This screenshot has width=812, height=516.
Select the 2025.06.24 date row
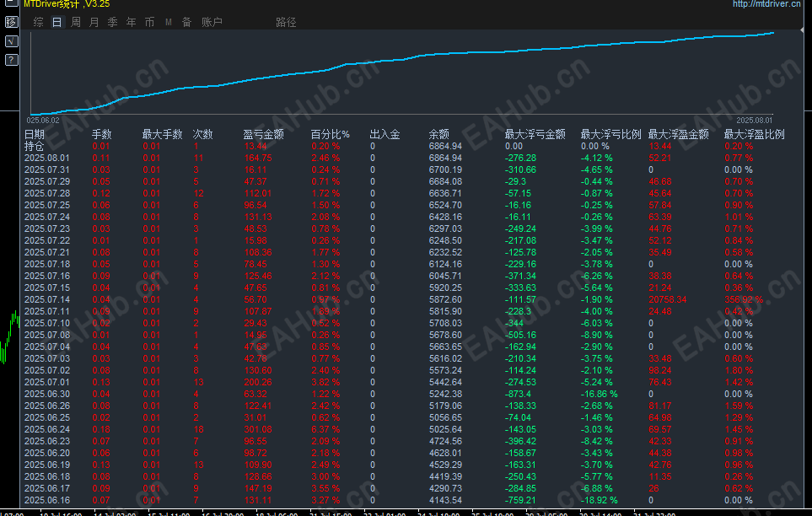point(46,429)
